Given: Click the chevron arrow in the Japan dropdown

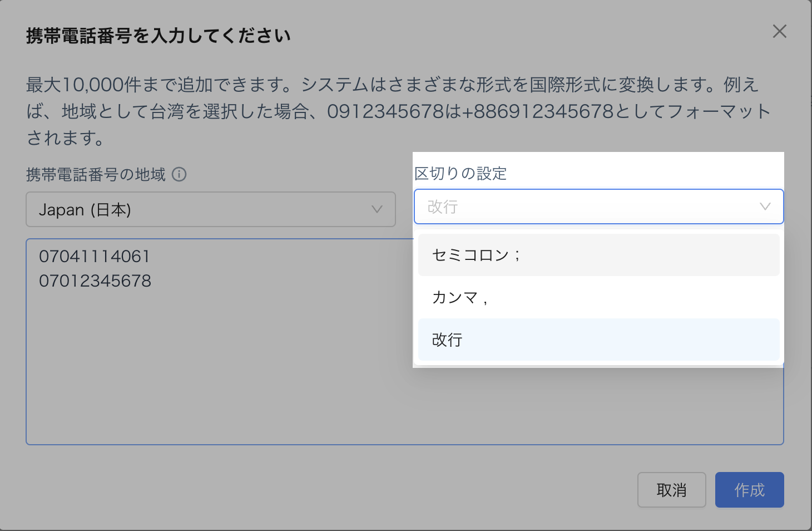Looking at the screenshot, I should coord(377,210).
